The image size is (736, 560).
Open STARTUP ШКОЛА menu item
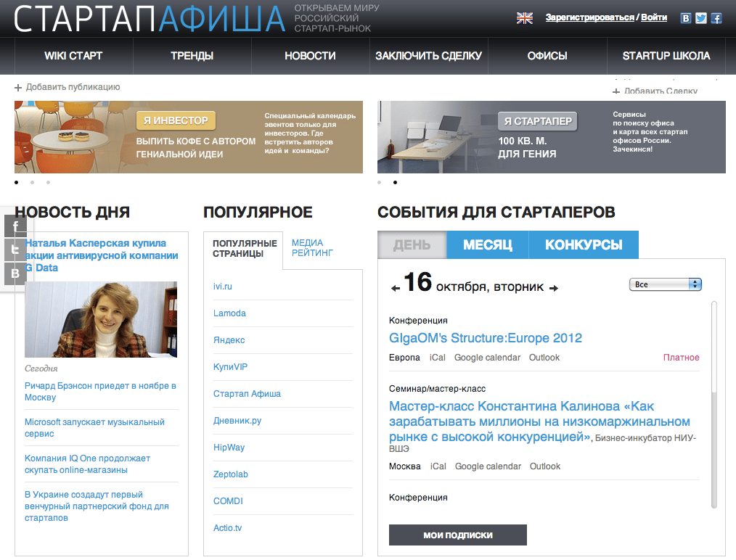tap(666, 56)
